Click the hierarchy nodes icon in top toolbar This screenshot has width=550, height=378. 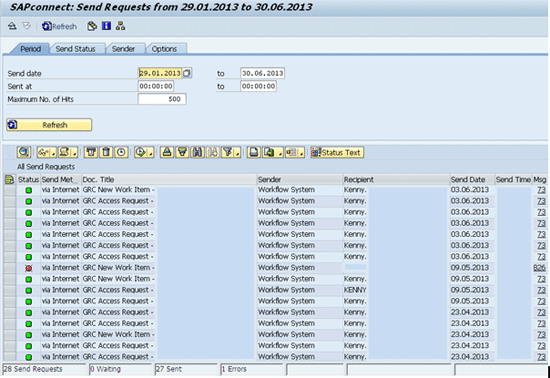[x=120, y=26]
